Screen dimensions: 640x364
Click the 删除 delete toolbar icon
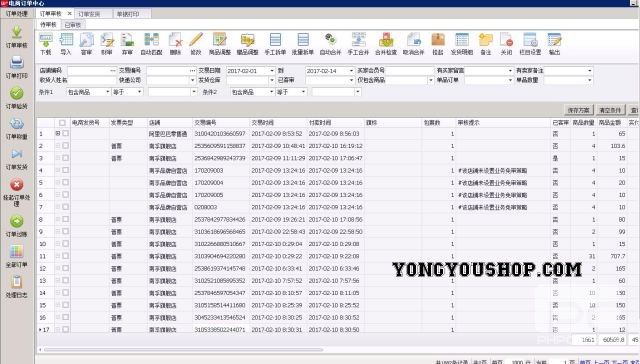[x=175, y=44]
